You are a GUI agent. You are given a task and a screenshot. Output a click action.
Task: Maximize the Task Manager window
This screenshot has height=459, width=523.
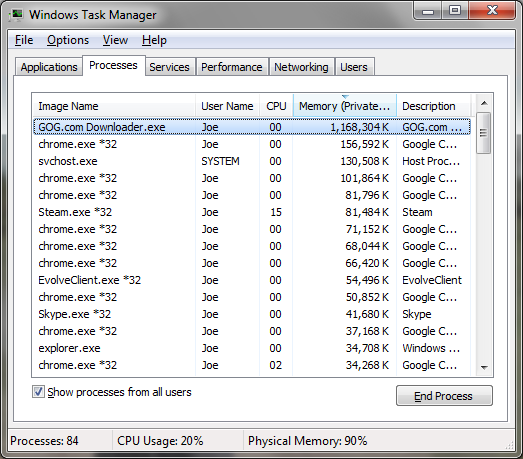(455, 11)
